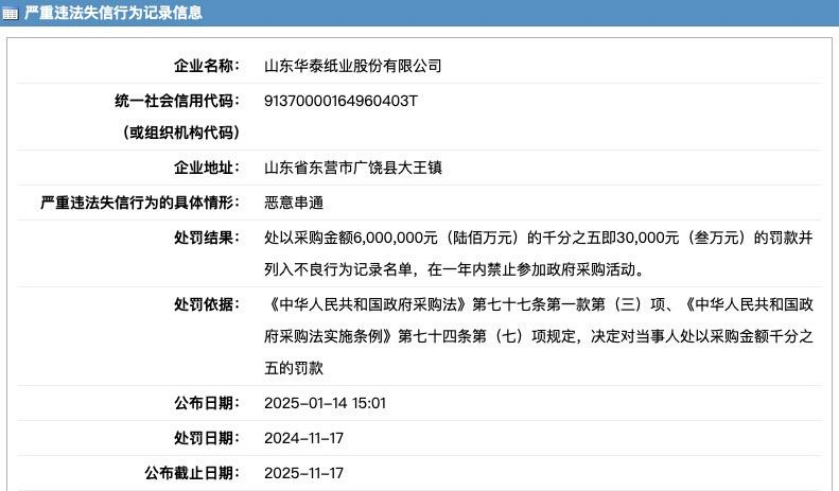Click the label 处罚依据
Image resolution: width=839 pixels, height=491 pixels.
point(207,304)
